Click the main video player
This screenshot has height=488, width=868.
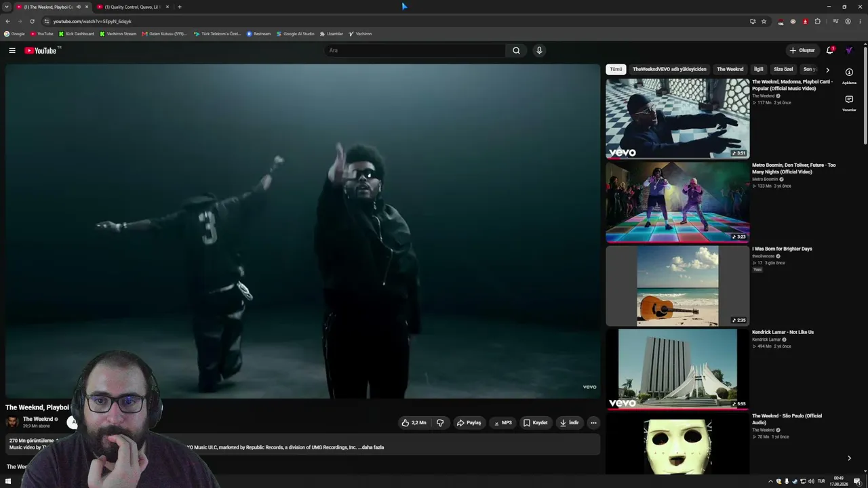pyautogui.click(x=302, y=231)
